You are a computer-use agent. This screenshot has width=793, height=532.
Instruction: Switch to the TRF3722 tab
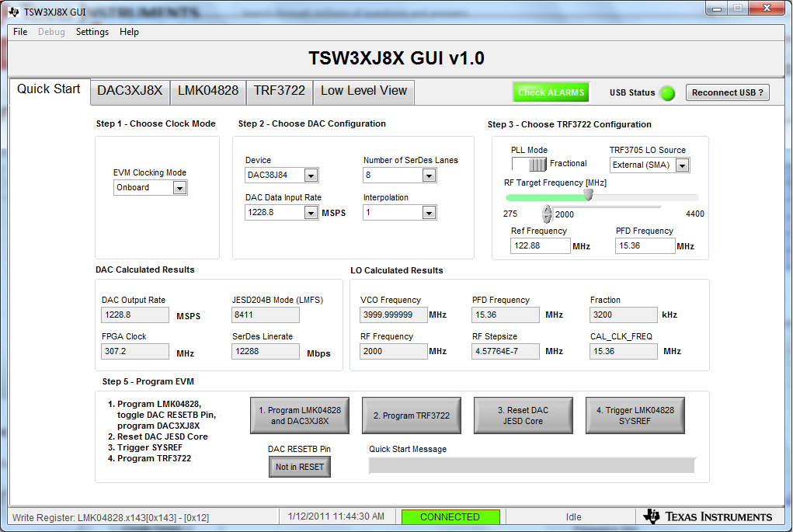279,91
